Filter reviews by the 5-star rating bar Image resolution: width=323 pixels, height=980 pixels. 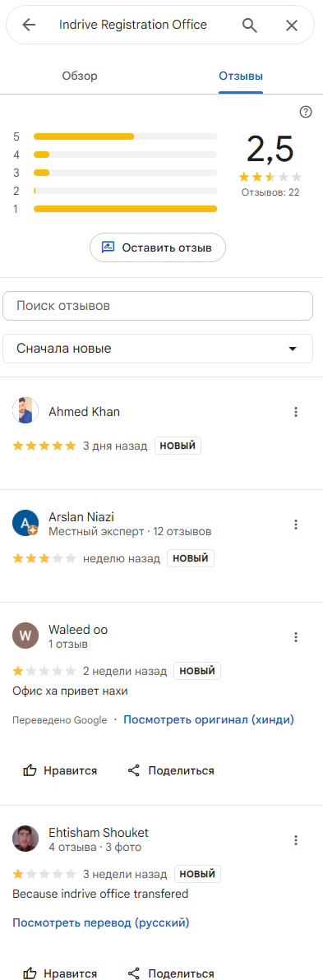click(x=125, y=136)
